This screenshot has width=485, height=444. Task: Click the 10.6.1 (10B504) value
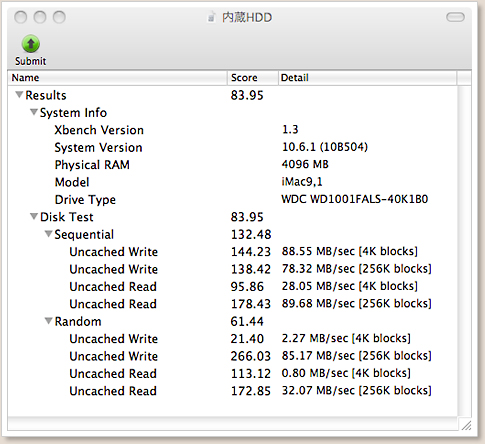325,147
